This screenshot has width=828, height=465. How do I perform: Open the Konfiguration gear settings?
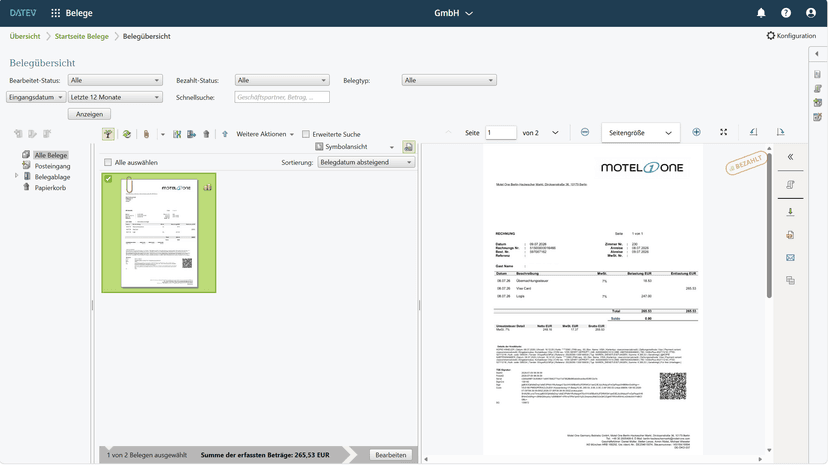pyautogui.click(x=791, y=35)
